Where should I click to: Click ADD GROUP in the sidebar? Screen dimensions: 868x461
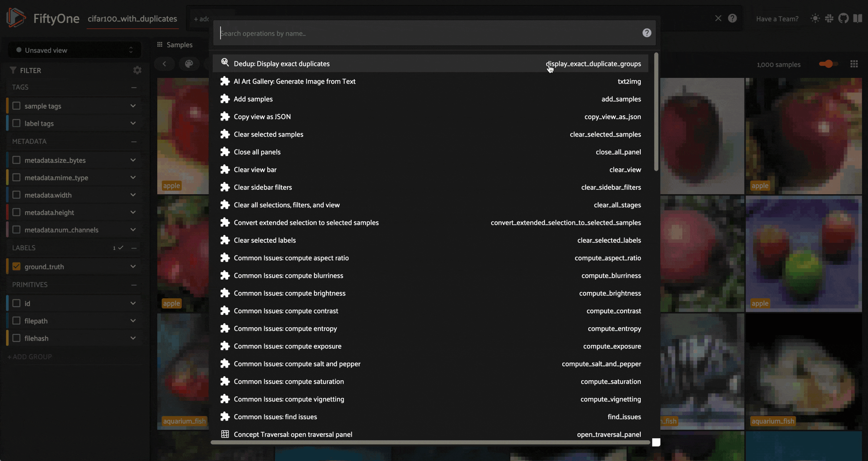(30, 357)
